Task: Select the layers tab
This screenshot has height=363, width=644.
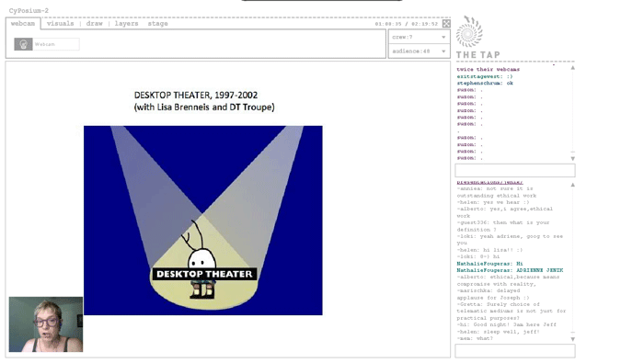Action: (x=127, y=24)
